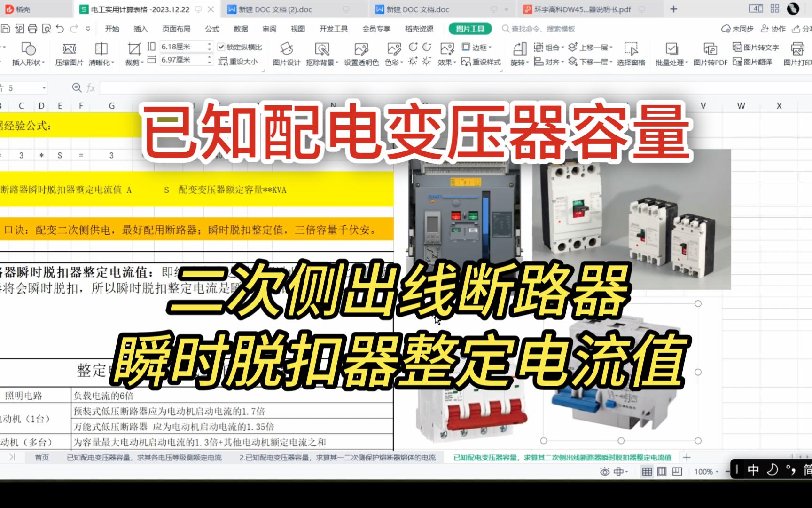The width and height of the screenshot is (812, 508).
Task: Apply 清晰化 picture sharpening
Action: click(100, 53)
